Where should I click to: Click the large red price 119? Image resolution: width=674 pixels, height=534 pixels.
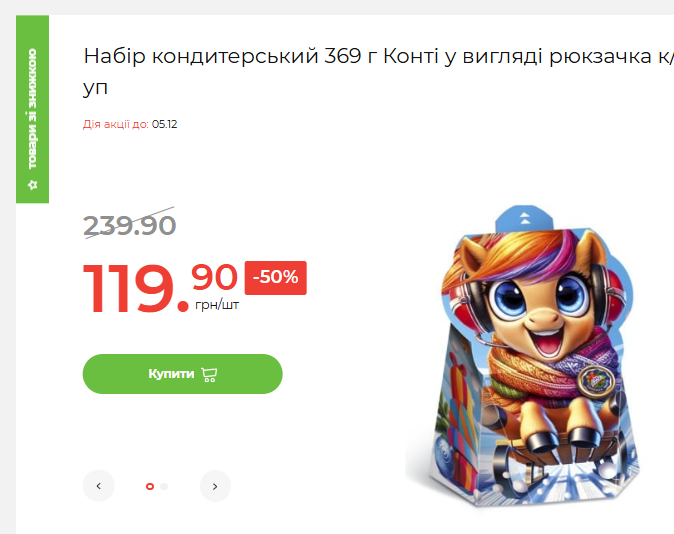pyautogui.click(x=129, y=288)
